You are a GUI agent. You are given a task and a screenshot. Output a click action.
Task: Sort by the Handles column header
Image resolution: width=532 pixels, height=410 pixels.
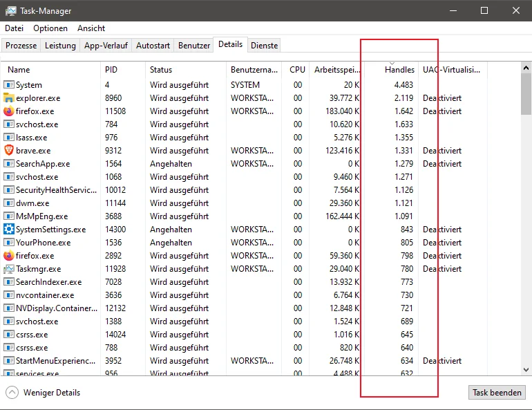click(392, 70)
